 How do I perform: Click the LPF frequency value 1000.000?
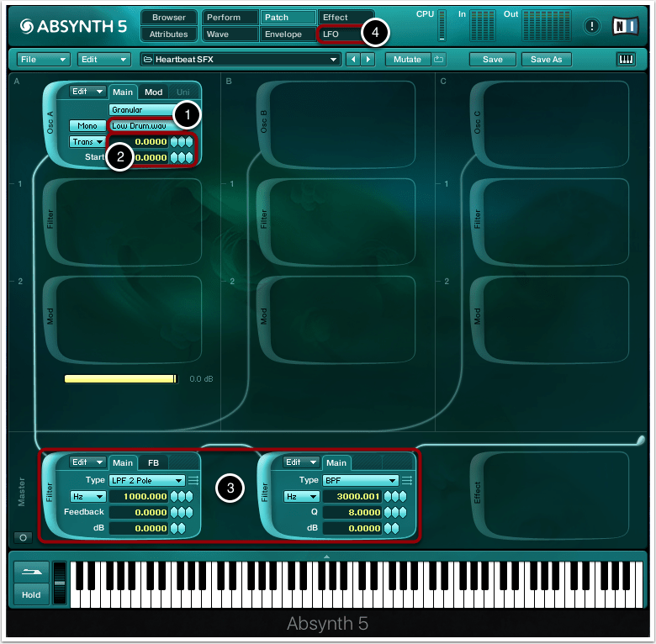pyautogui.click(x=139, y=496)
